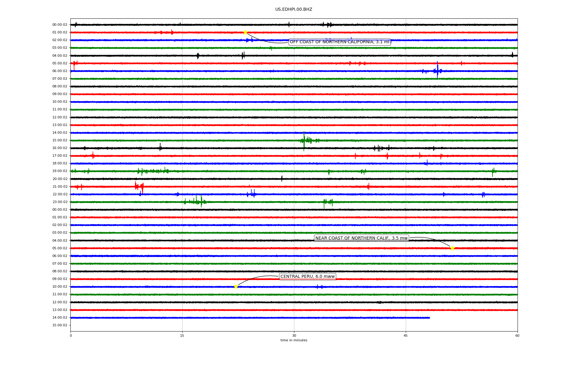Click the yellow star for the Near Coast Northern Calif. event

pyautogui.click(x=452, y=248)
